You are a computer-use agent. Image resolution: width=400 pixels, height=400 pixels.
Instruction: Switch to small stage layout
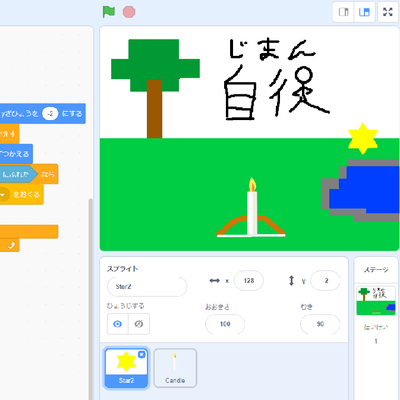pyautogui.click(x=343, y=12)
